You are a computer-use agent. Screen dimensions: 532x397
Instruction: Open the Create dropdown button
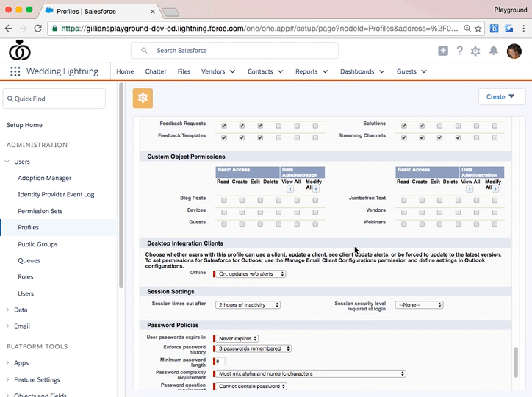502,97
